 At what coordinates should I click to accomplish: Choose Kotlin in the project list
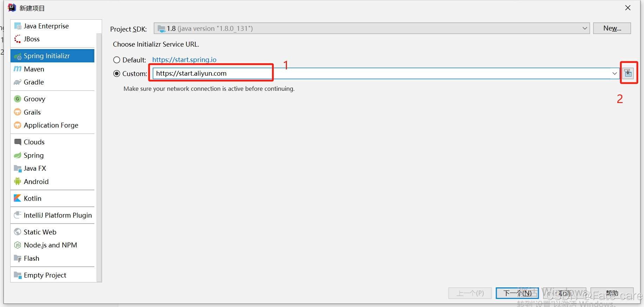(x=53, y=198)
